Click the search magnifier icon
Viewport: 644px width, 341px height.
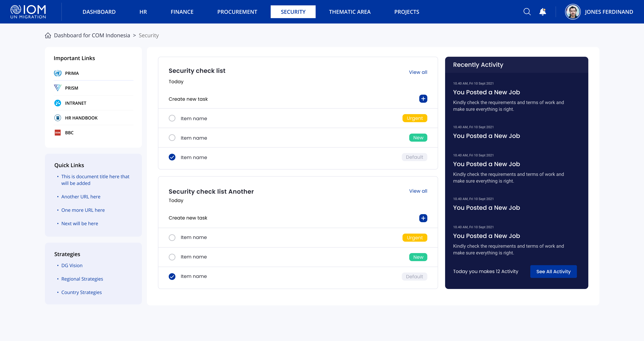pos(527,12)
